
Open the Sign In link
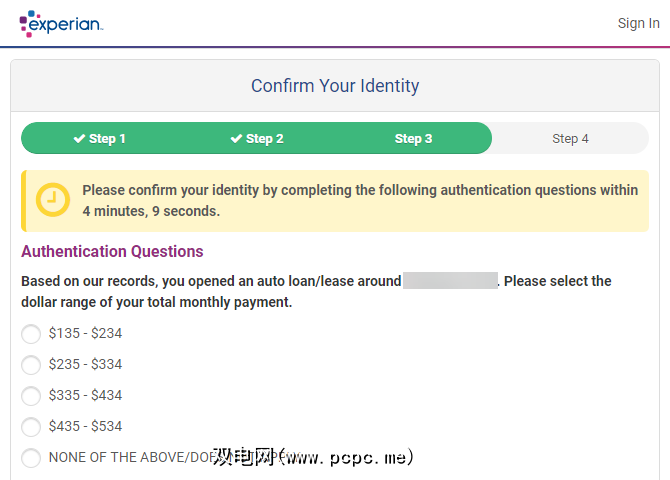pyautogui.click(x=638, y=23)
